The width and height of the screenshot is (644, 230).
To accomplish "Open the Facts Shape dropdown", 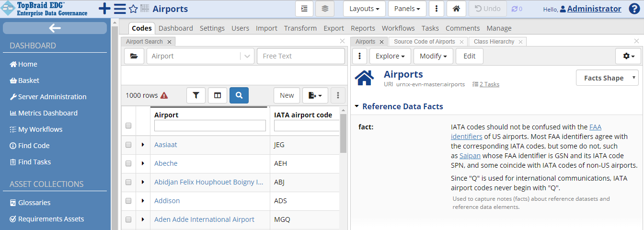I will click(x=607, y=78).
